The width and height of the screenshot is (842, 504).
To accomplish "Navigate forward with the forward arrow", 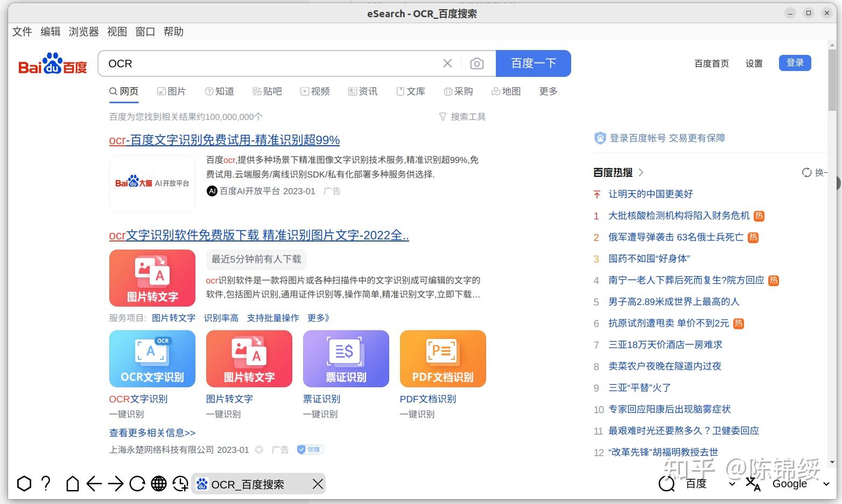I will tap(116, 484).
